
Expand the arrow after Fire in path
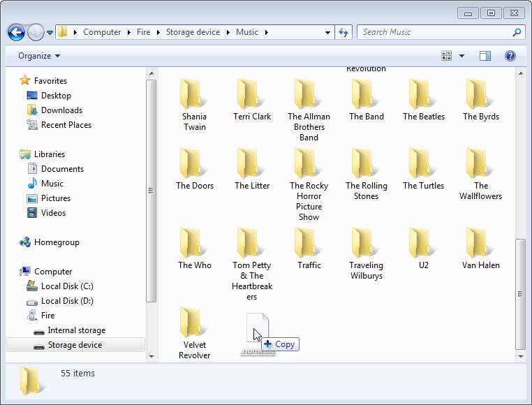pos(158,32)
